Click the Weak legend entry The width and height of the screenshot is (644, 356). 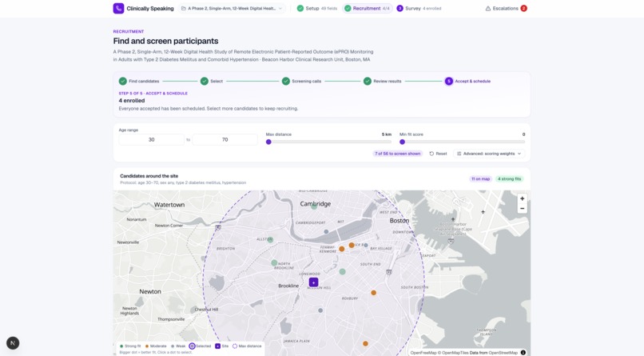tap(178, 346)
